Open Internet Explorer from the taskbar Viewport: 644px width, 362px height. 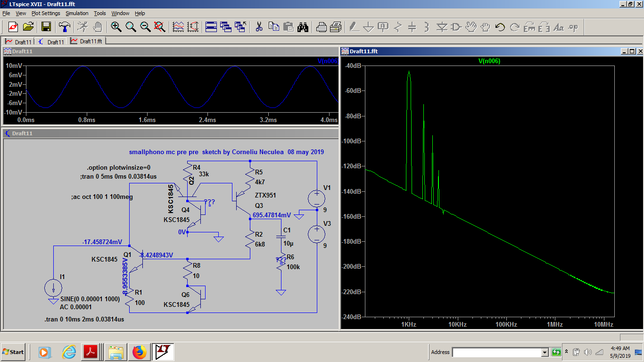pyautogui.click(x=69, y=352)
